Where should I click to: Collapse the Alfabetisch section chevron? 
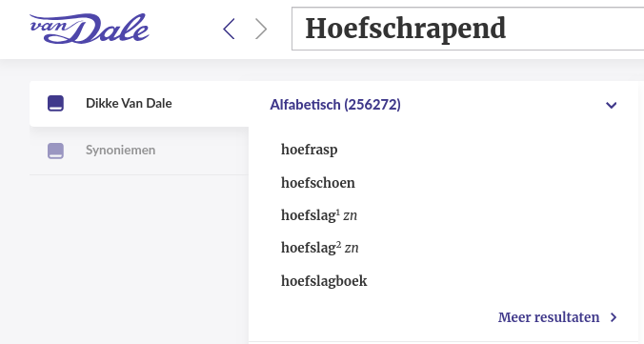612,105
